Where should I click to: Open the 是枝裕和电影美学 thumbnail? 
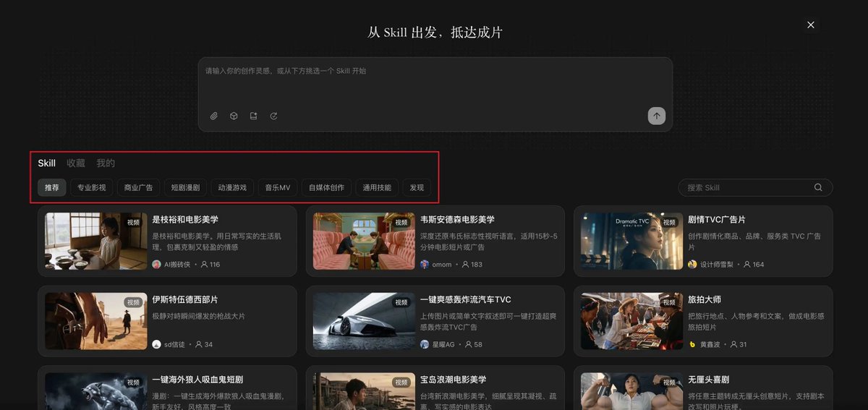tap(96, 241)
